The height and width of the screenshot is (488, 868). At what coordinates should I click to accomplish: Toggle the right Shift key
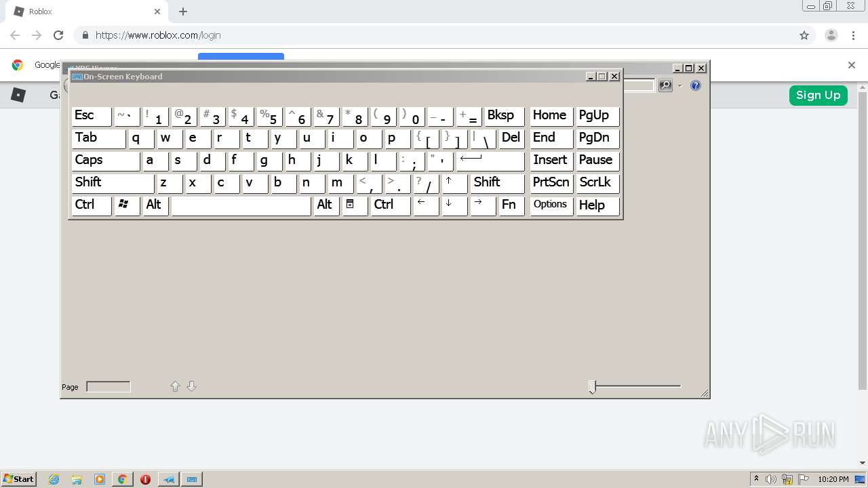497,183
